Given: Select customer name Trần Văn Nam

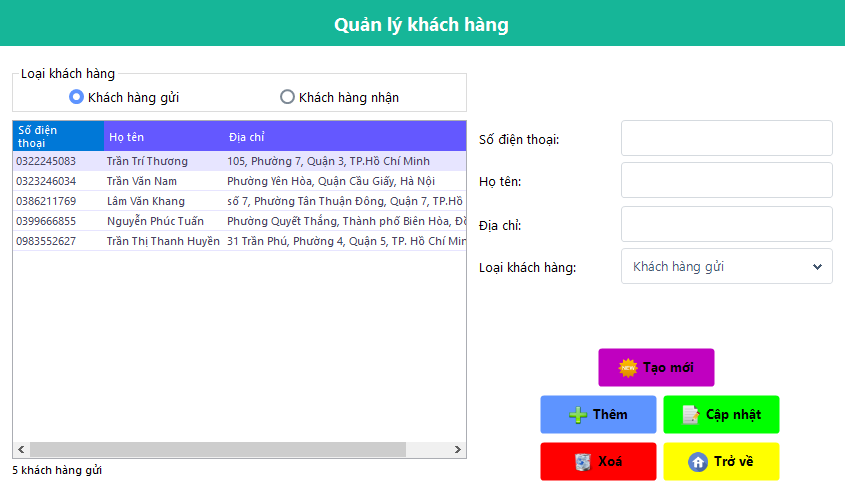Looking at the screenshot, I should [x=142, y=181].
